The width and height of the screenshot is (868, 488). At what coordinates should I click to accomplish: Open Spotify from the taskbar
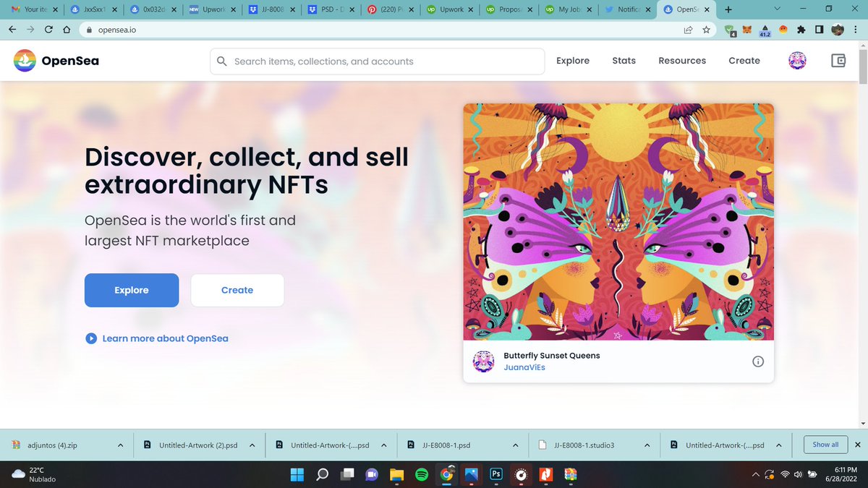422,474
